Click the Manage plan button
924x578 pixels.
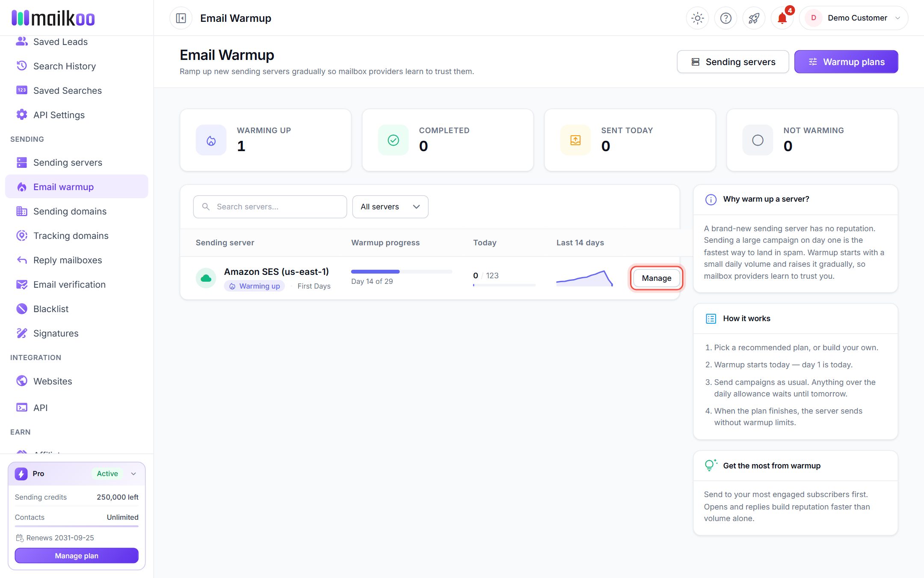(77, 556)
